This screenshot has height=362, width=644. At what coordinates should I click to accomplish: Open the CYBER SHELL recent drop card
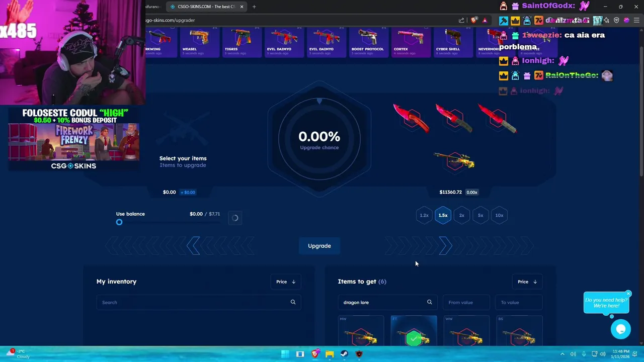(x=453, y=43)
